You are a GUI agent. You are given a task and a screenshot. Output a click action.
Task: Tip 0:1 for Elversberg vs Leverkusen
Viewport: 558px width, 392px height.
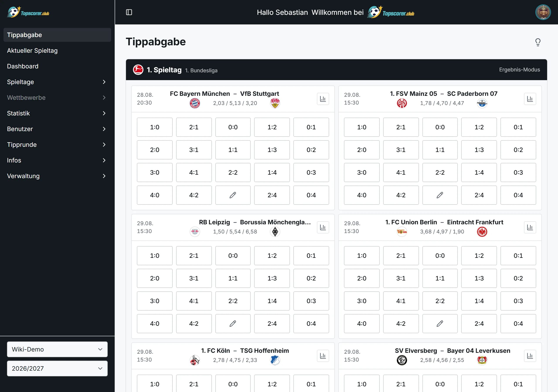click(518, 384)
